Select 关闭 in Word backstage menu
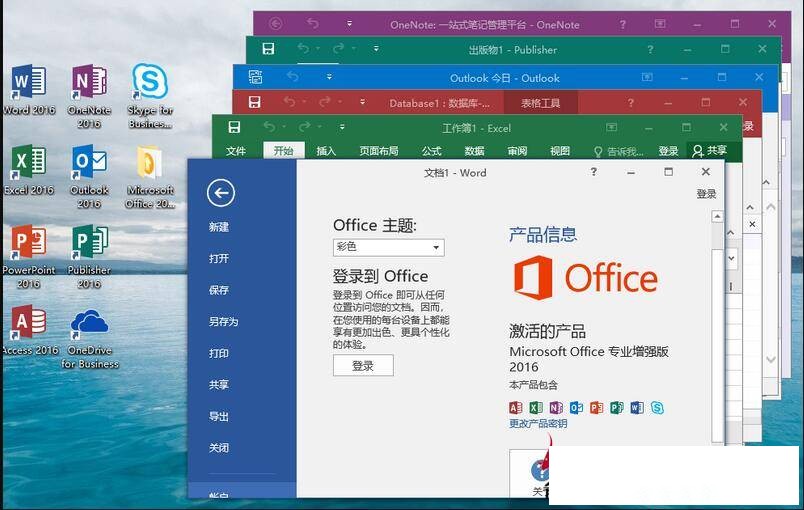This screenshot has width=804, height=510. tap(219, 448)
